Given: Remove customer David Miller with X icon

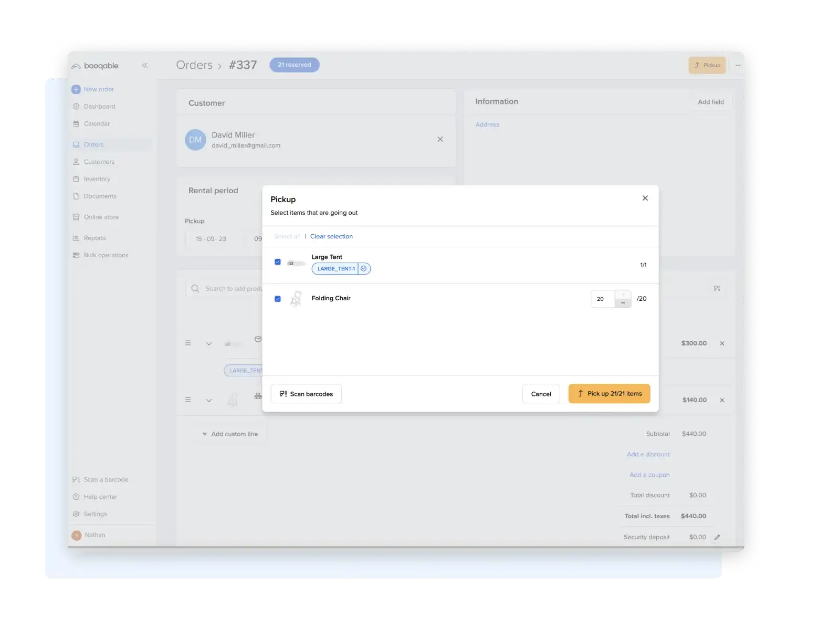Looking at the screenshot, I should (440, 139).
